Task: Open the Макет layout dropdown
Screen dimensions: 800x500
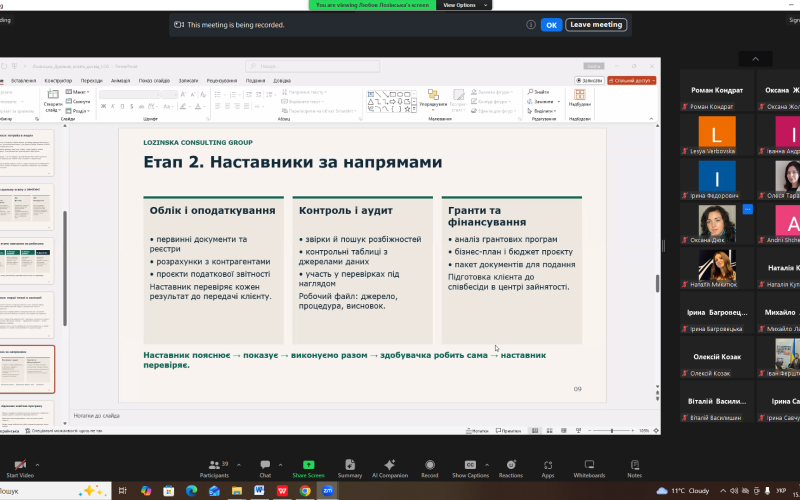Action: pos(78,92)
